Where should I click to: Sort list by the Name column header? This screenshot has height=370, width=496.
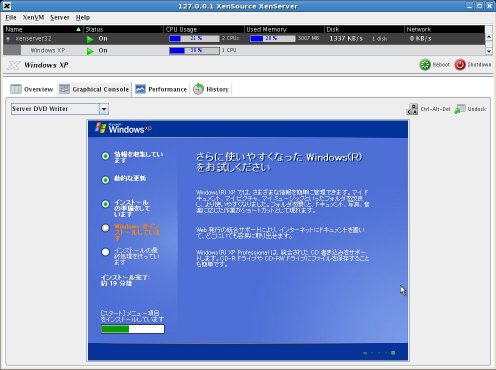43,29
